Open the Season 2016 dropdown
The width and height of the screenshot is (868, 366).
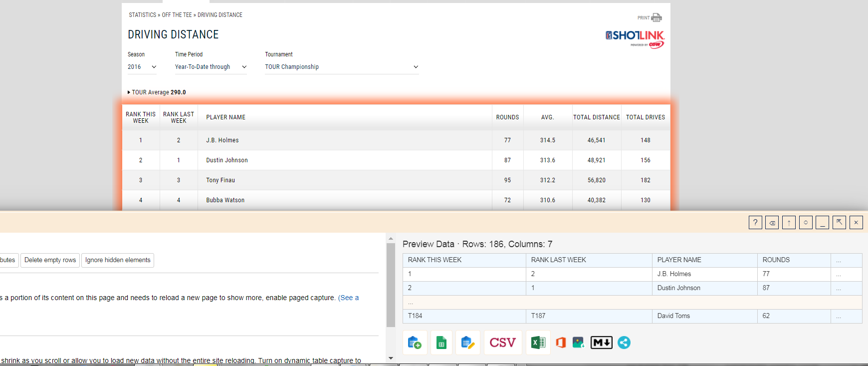(142, 67)
